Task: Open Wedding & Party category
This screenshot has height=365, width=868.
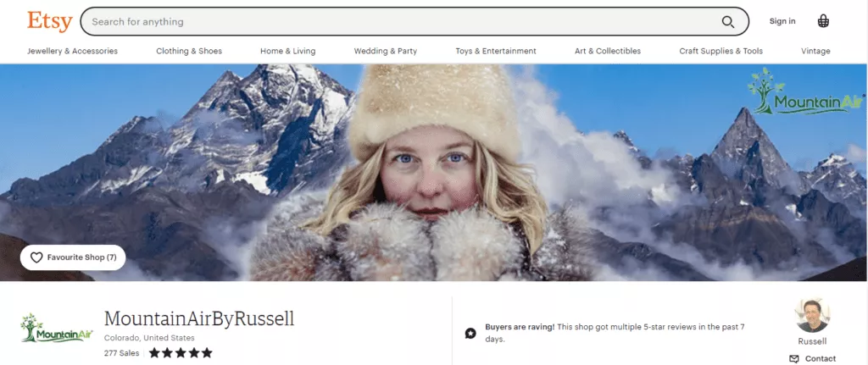Action: pos(385,51)
